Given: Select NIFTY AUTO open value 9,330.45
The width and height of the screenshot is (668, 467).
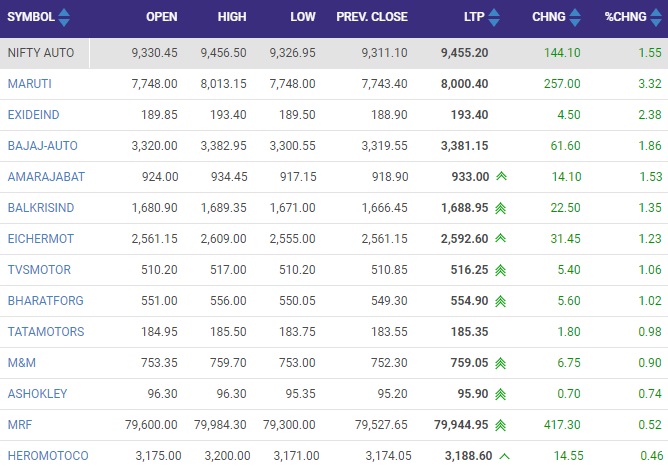Looking at the screenshot, I should (154, 53).
